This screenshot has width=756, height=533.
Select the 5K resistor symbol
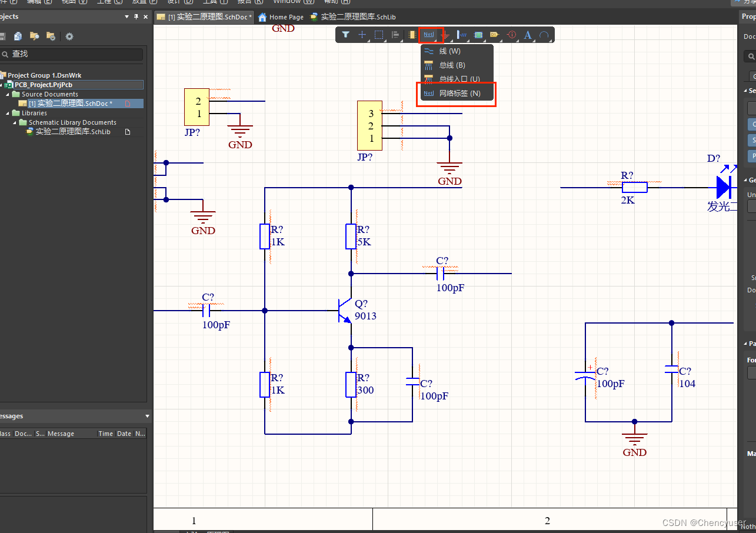click(351, 236)
